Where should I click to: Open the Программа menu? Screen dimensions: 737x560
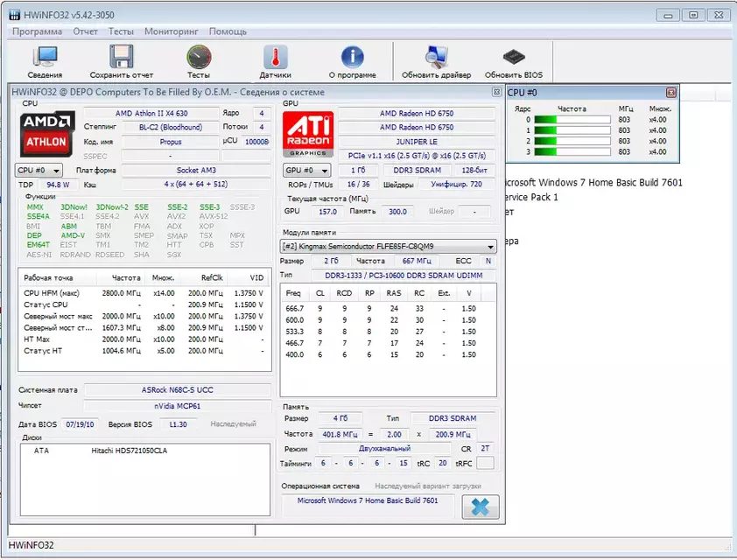(37, 31)
